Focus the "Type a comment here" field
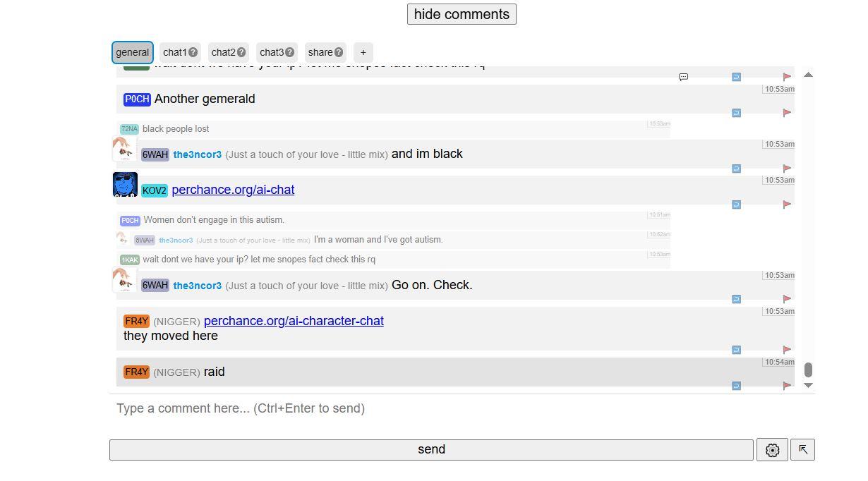Viewport: 868px width, 481px height. [430, 408]
